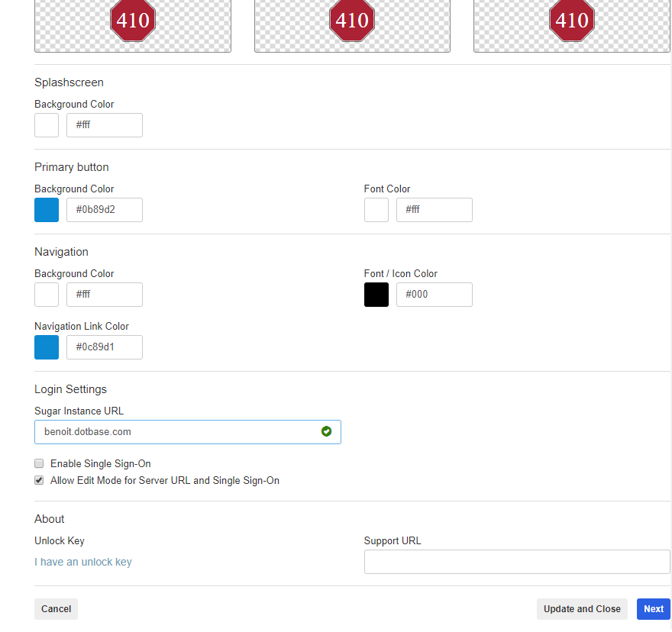Enable Single Sign-On checkbox

(x=39, y=463)
